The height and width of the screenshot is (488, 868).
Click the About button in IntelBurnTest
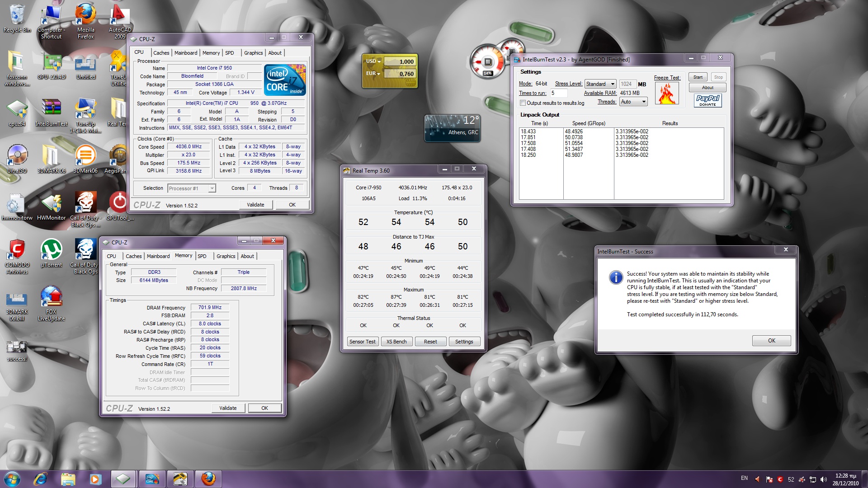pos(708,88)
